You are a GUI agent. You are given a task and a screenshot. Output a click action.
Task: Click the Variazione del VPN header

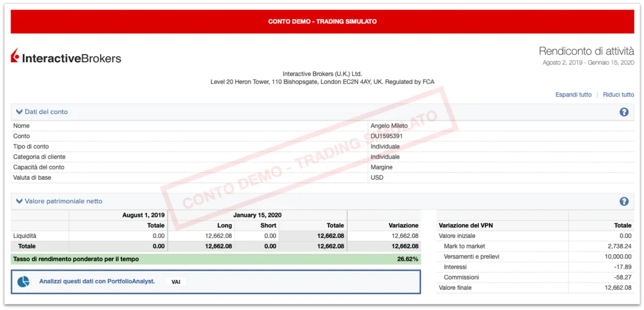466,225
